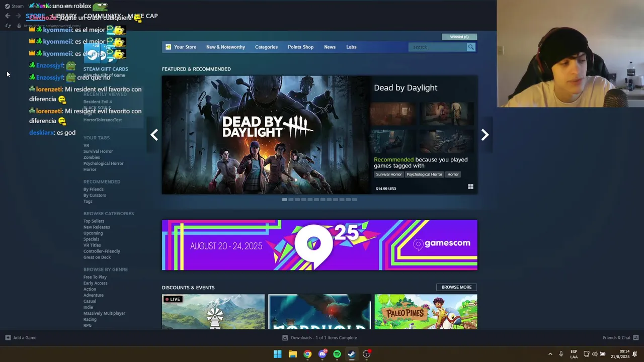Reload the Steam store page
The height and width of the screenshot is (362, 644).
(x=8, y=26)
